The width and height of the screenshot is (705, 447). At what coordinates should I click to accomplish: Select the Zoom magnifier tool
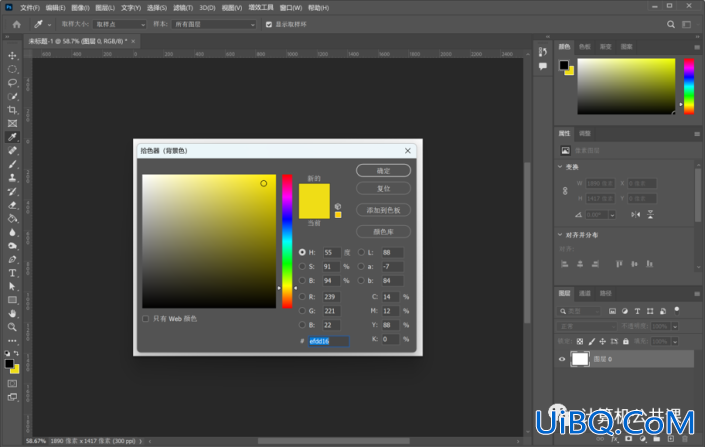(x=12, y=327)
